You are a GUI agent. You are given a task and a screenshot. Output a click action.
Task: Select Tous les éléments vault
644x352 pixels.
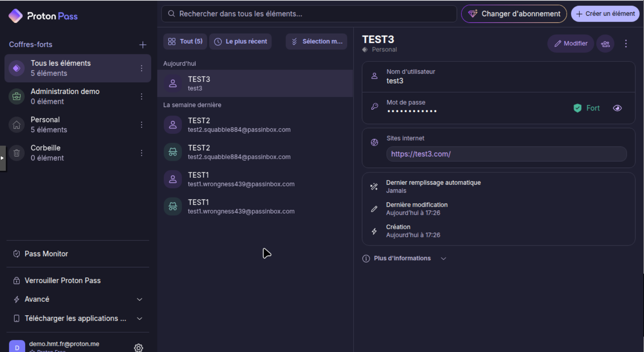point(78,68)
